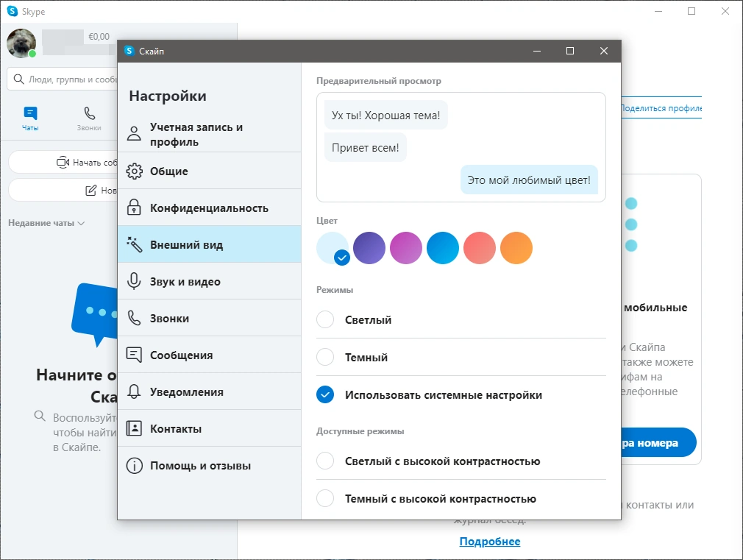
Task: Close the Скайп settings window
Action: pos(604,51)
